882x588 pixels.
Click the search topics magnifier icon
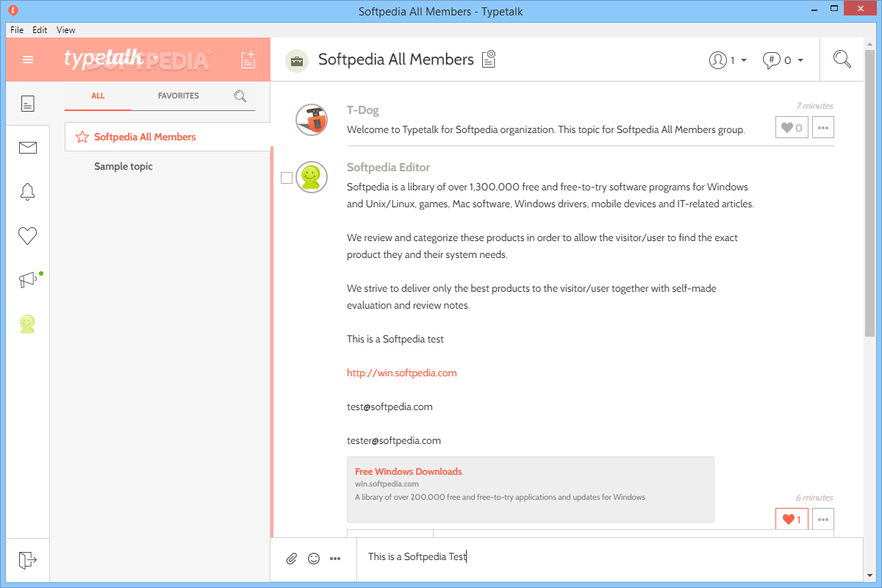click(240, 96)
